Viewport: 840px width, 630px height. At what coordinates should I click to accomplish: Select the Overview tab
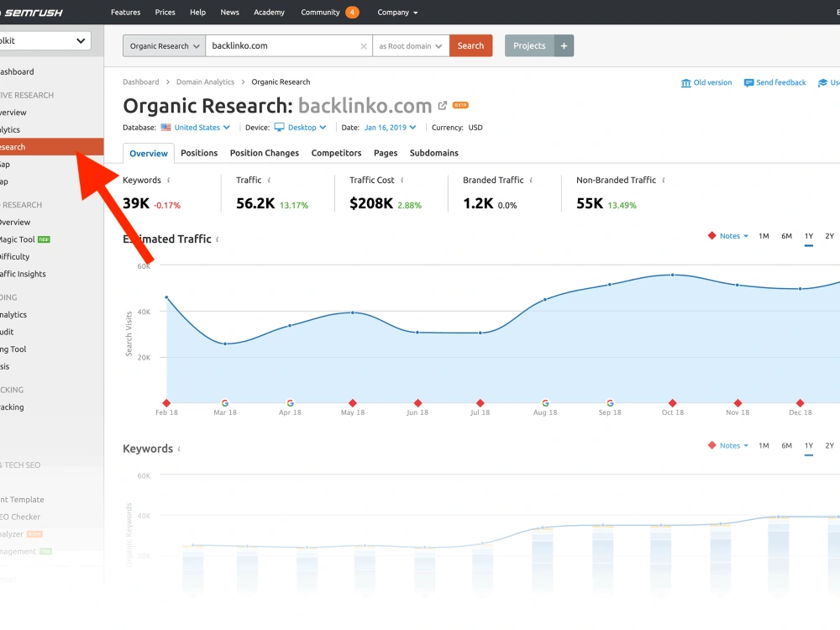tap(149, 153)
